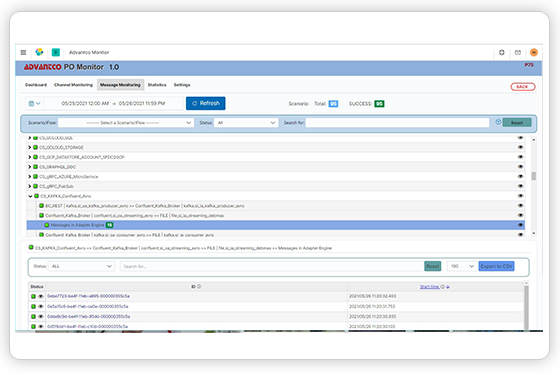Viewport: 560px width, 373px height.
Task: Click the lower message search input field
Action: point(271,266)
